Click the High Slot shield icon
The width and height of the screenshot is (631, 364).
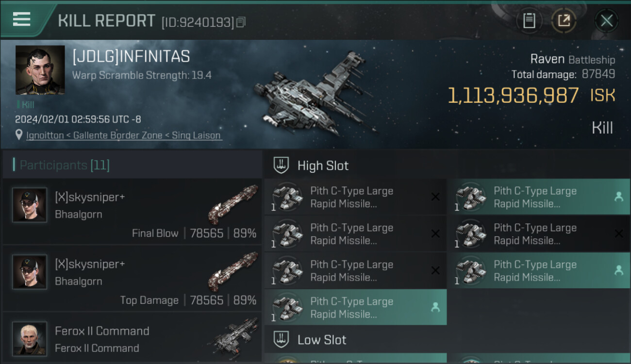pyautogui.click(x=282, y=165)
